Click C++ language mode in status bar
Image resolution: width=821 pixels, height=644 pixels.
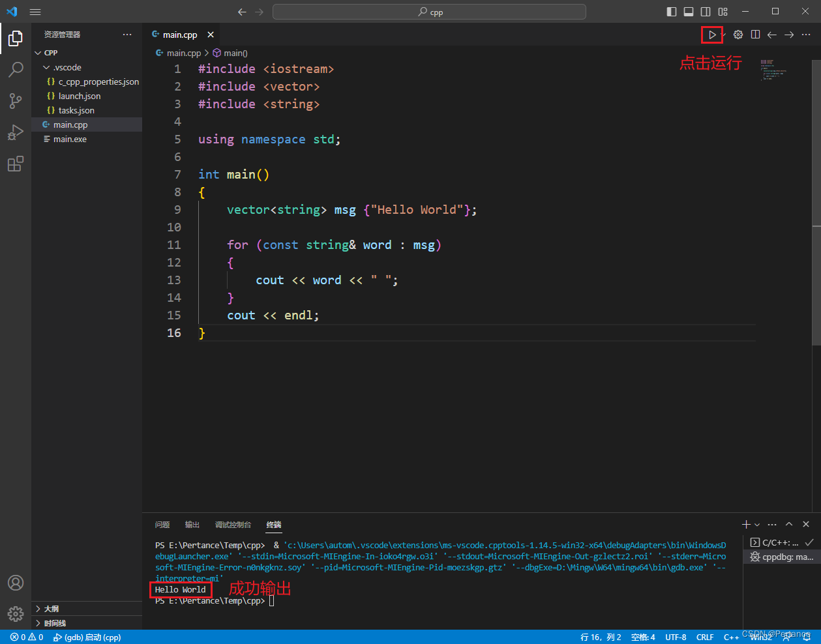click(732, 637)
